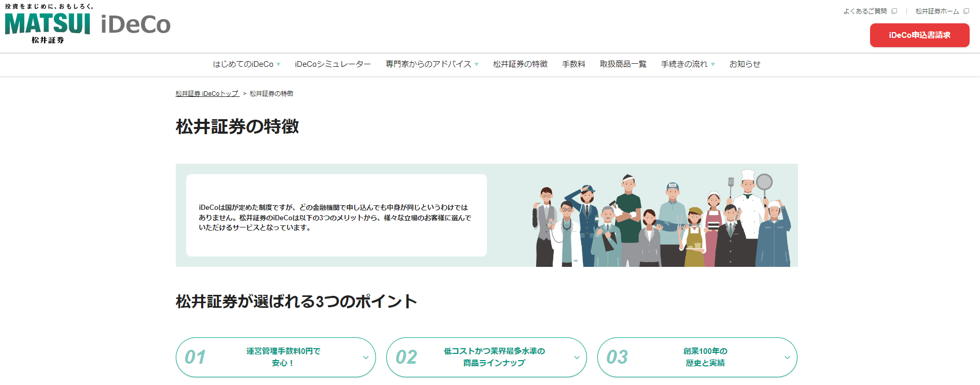
Task: Expand 01 運営管理手数料0円で安心 panel
Action: (x=276, y=357)
